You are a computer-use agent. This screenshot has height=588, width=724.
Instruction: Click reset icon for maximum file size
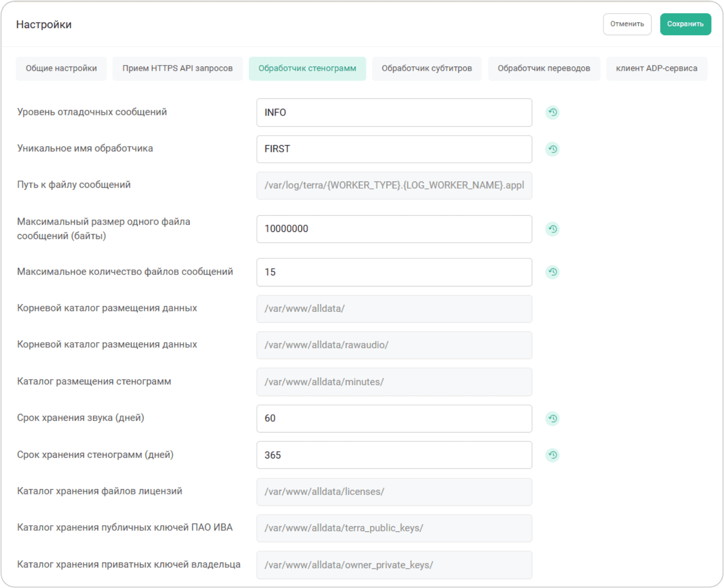click(552, 229)
